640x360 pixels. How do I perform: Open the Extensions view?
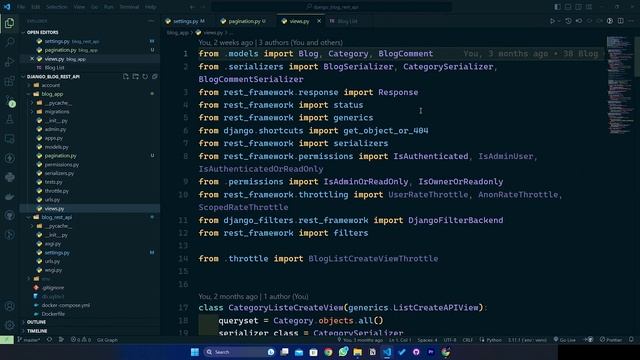pyautogui.click(x=9, y=81)
